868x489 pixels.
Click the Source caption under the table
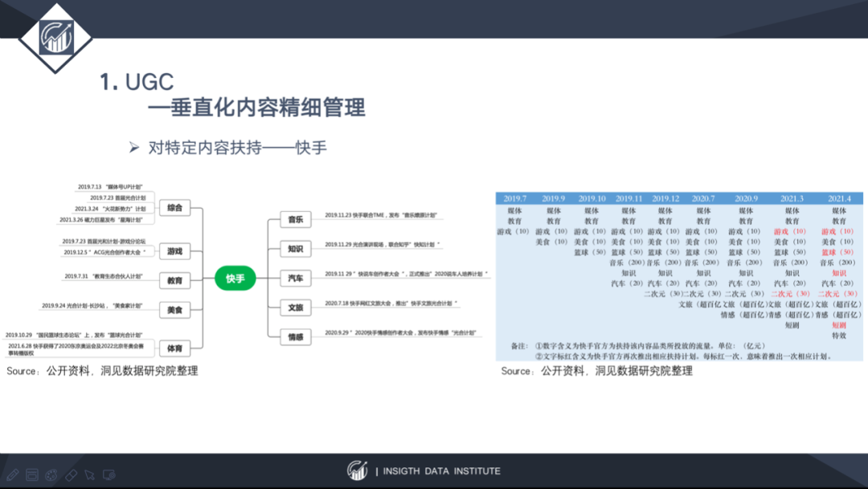(x=596, y=371)
